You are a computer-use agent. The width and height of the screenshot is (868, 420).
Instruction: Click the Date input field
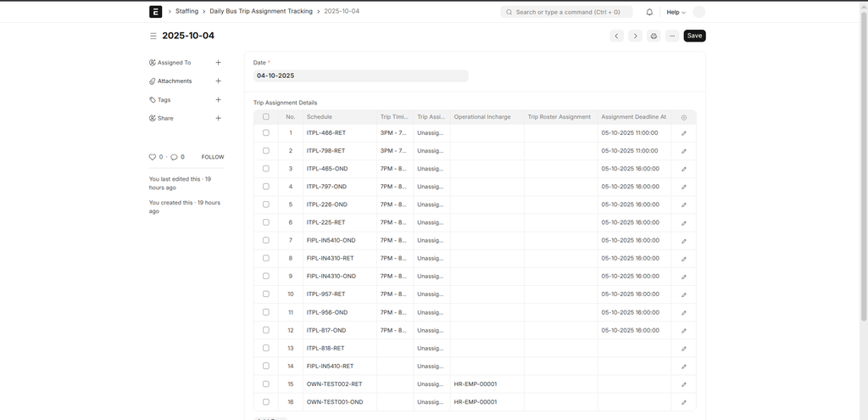tap(360, 76)
